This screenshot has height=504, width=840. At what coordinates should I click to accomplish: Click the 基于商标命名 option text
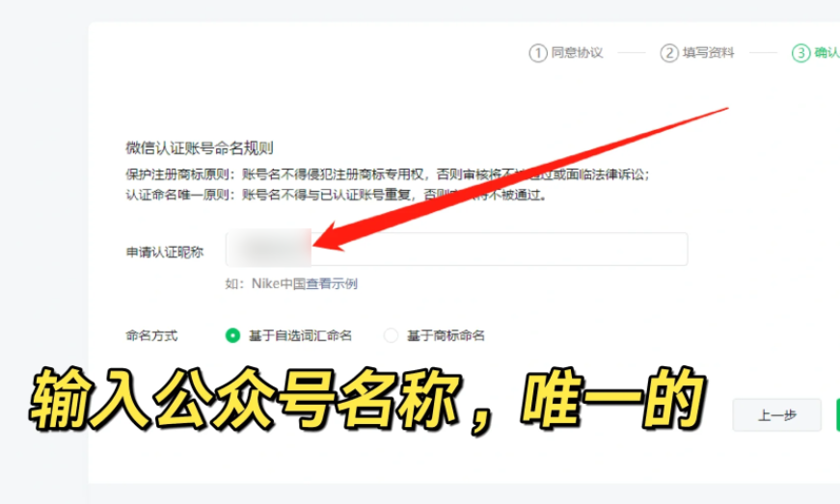tap(446, 335)
